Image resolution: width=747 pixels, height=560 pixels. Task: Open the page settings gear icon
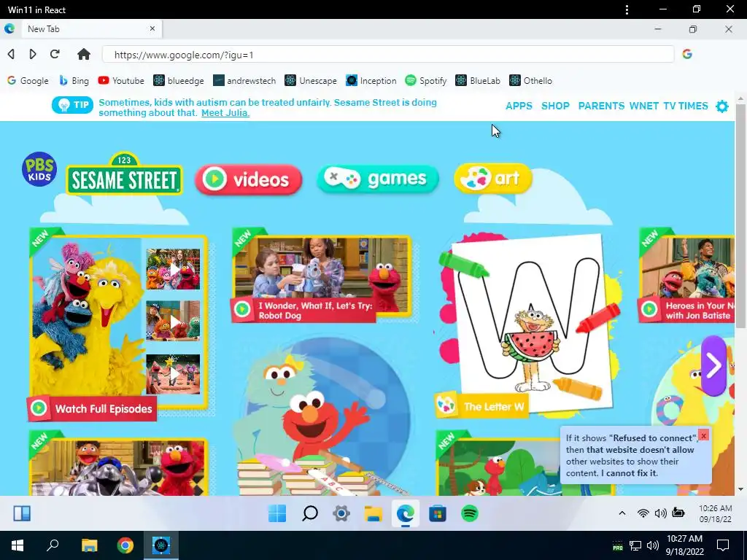pos(722,106)
